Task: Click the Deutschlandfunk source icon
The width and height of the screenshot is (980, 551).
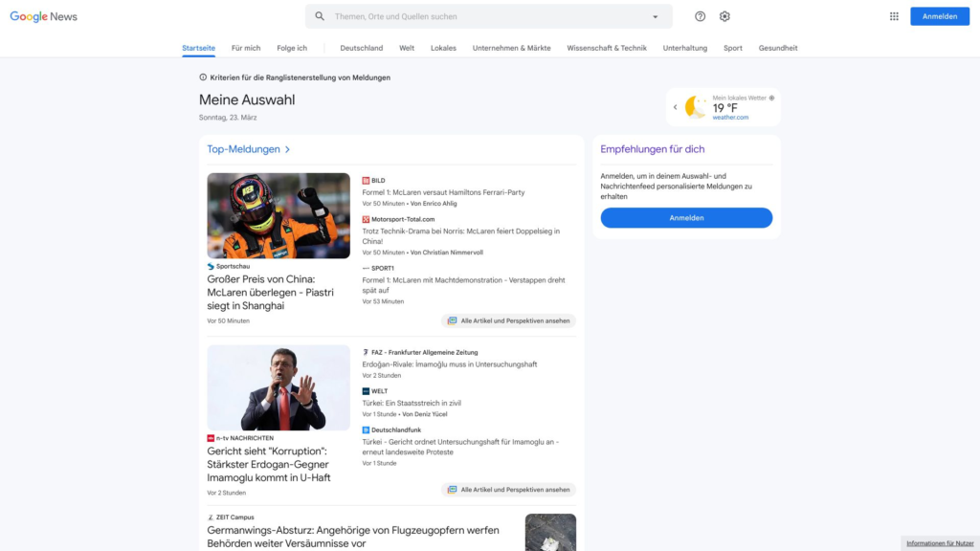Action: (366, 430)
